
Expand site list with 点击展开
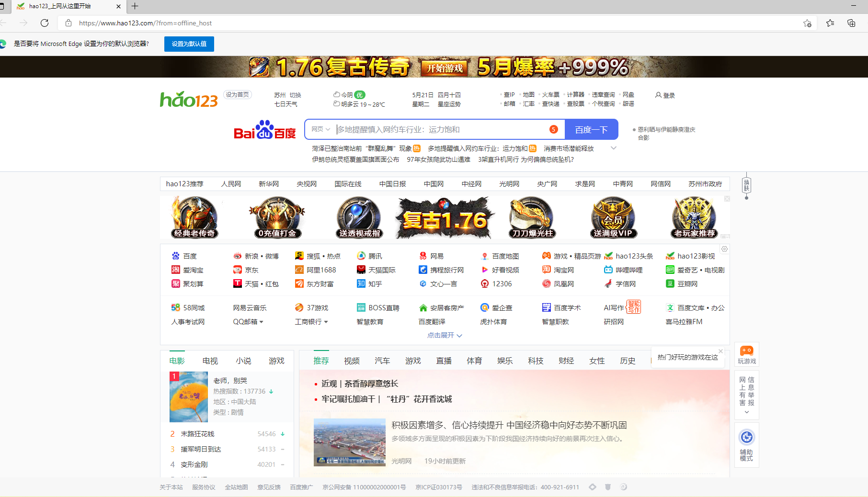pos(445,335)
